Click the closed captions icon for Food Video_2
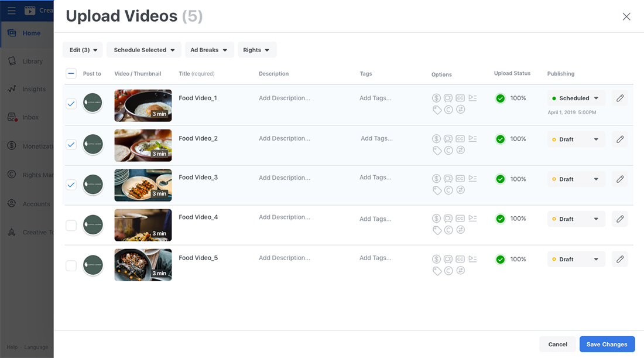This screenshot has width=644, height=358. (x=460, y=139)
